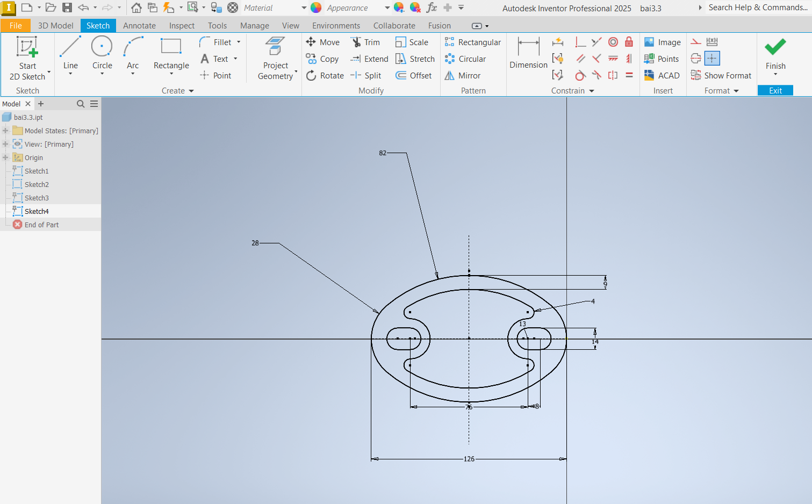Activate the Trim tool
The image size is (812, 504).
[x=365, y=42]
